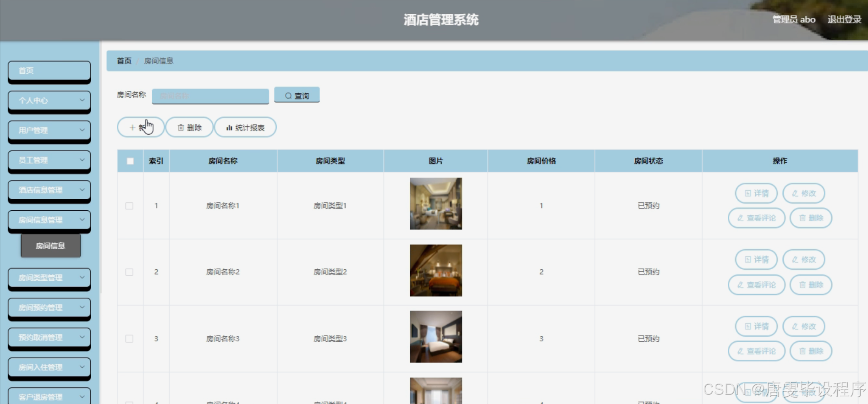Toggle the select-all checkbox in table header

pyautogui.click(x=130, y=161)
